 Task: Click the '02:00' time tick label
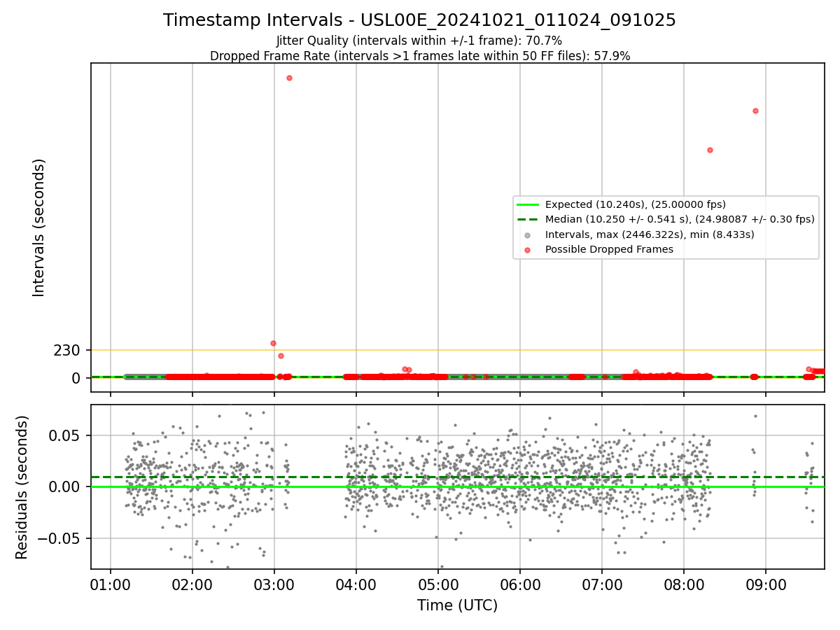(192, 584)
